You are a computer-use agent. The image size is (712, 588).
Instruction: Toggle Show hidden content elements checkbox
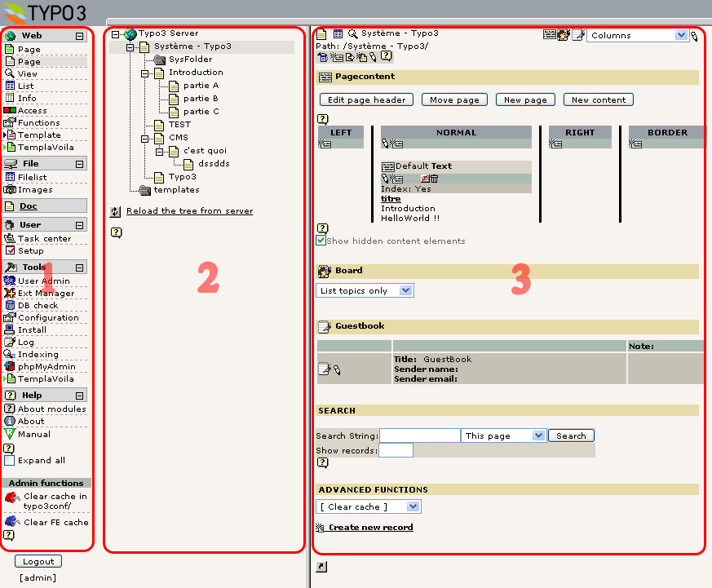[x=321, y=241]
